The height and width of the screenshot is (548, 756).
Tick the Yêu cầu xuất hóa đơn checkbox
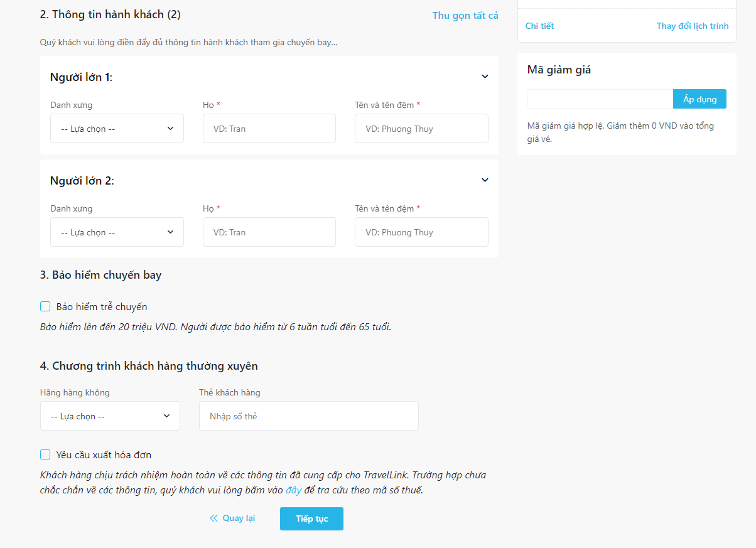click(x=45, y=455)
